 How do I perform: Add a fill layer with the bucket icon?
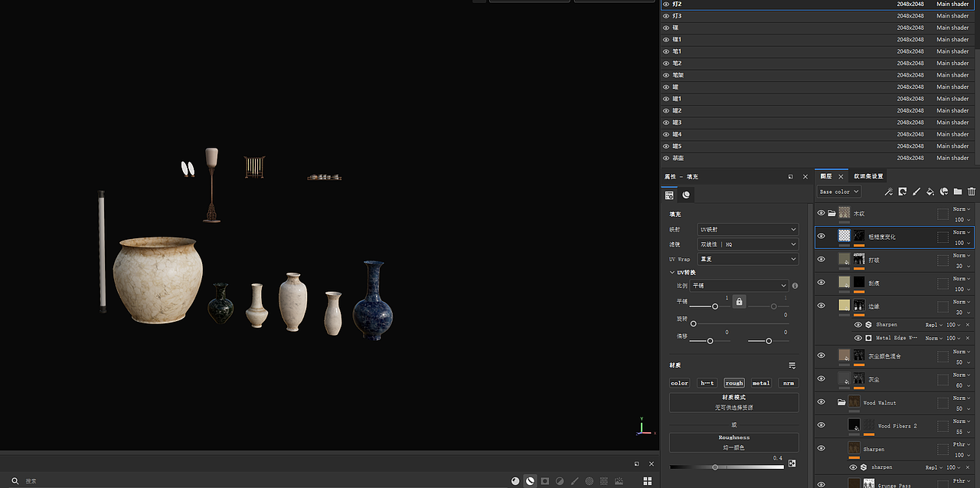930,192
